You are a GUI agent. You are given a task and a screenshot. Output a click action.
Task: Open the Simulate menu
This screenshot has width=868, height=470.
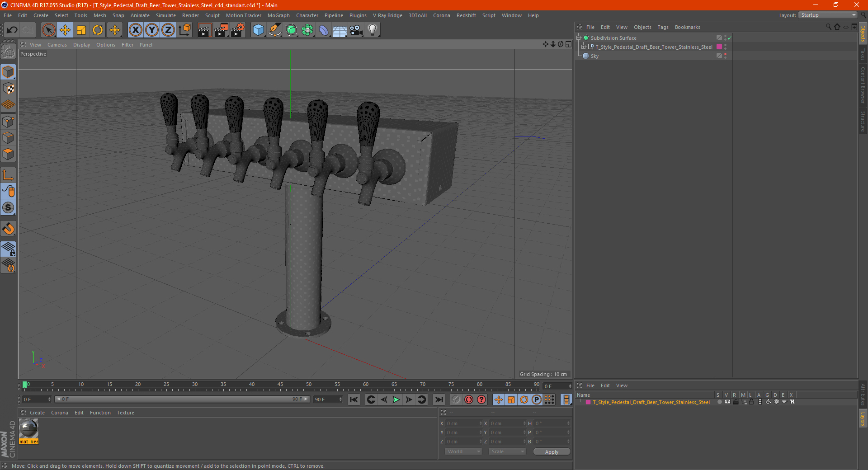(x=166, y=15)
